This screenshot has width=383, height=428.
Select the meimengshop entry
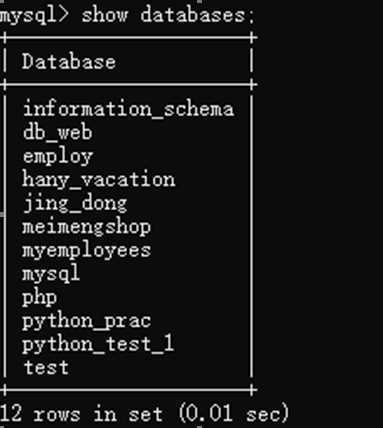(87, 227)
